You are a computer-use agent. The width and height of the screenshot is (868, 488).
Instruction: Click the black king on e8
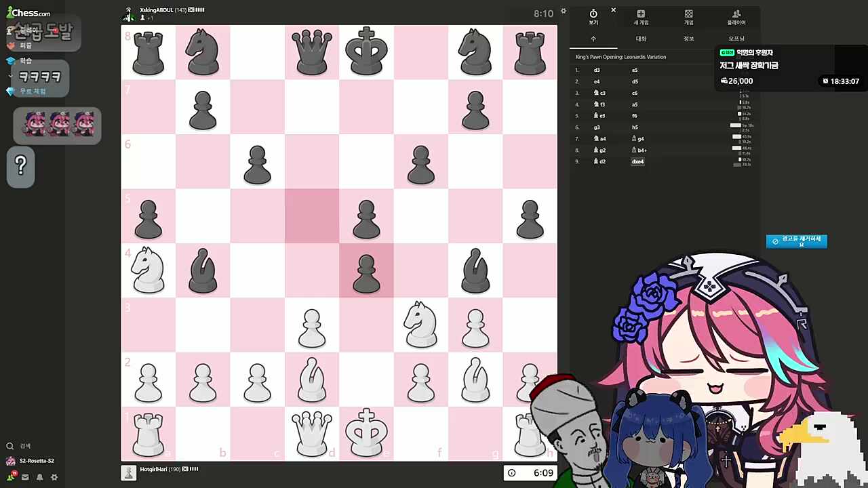click(x=366, y=51)
